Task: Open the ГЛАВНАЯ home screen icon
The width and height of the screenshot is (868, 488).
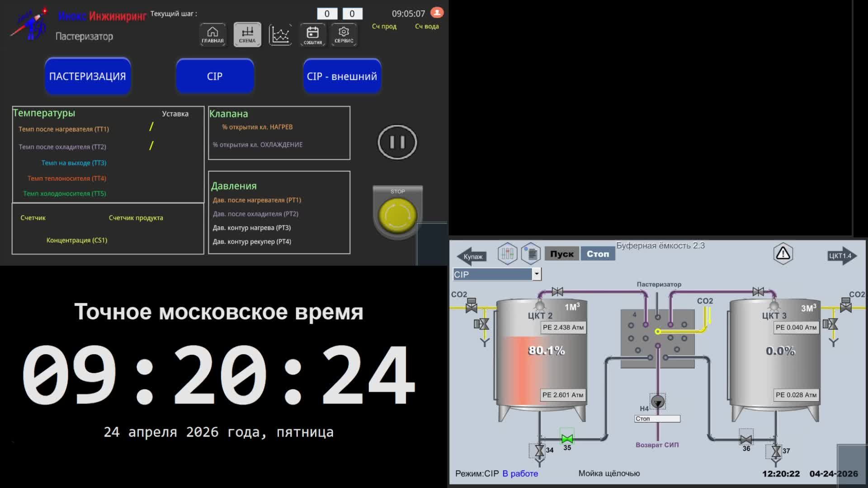Action: (212, 34)
